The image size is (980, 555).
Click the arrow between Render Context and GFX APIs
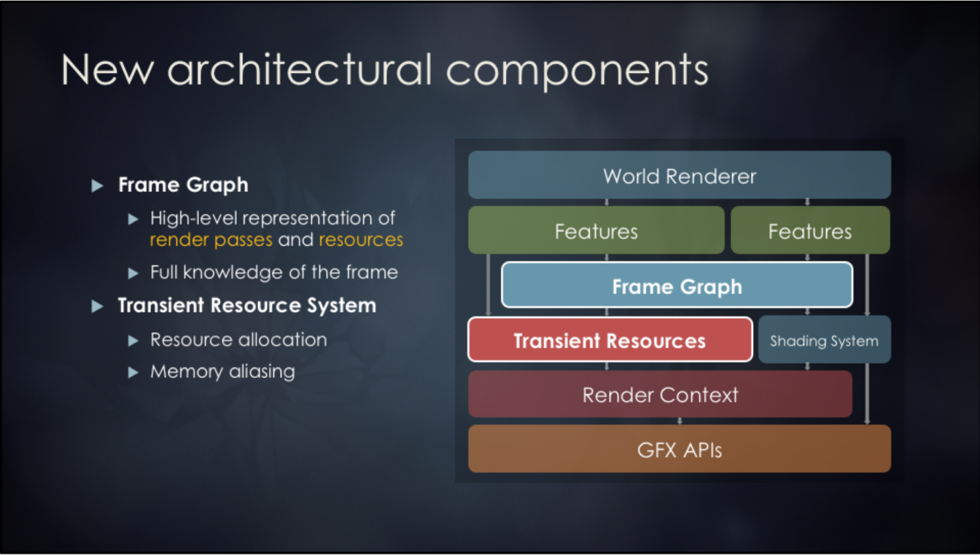pyautogui.click(x=680, y=423)
